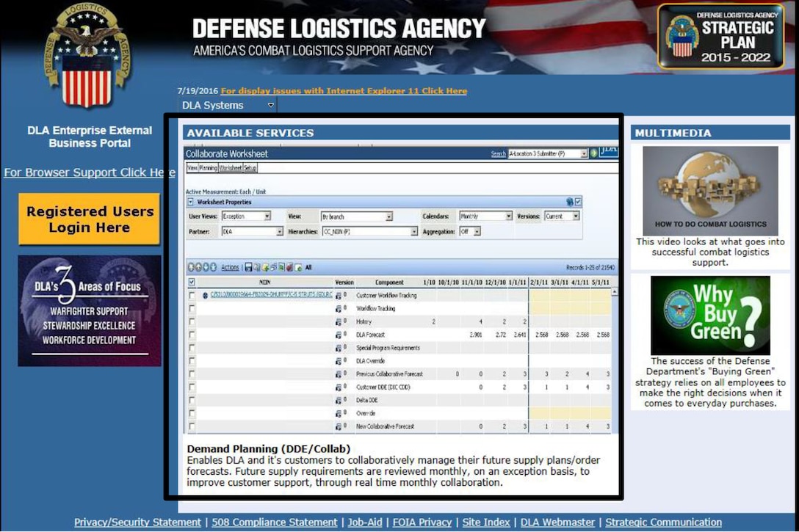The width and height of the screenshot is (799, 532).
Task: Open the Strategic Communication footer link
Action: pyautogui.click(x=663, y=522)
